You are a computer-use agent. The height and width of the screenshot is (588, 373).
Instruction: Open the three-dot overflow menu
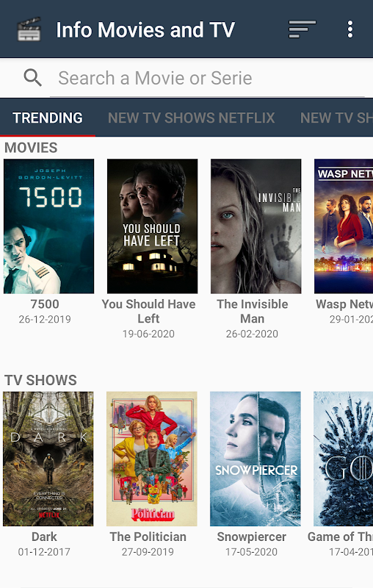pos(350,29)
